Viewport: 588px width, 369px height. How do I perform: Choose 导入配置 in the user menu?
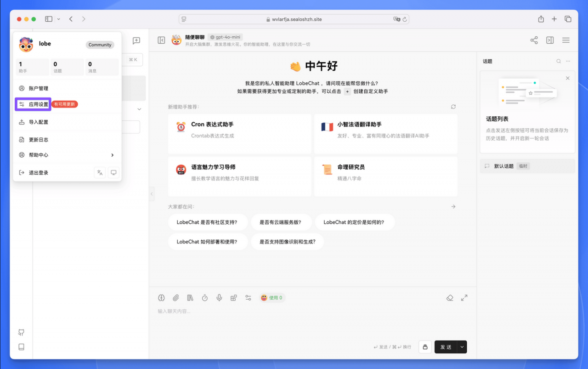[67, 122]
